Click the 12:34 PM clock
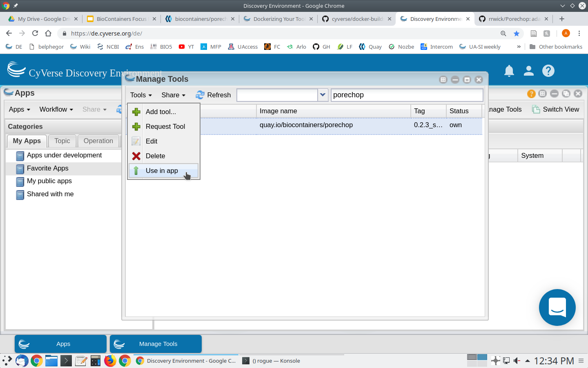 554,361
